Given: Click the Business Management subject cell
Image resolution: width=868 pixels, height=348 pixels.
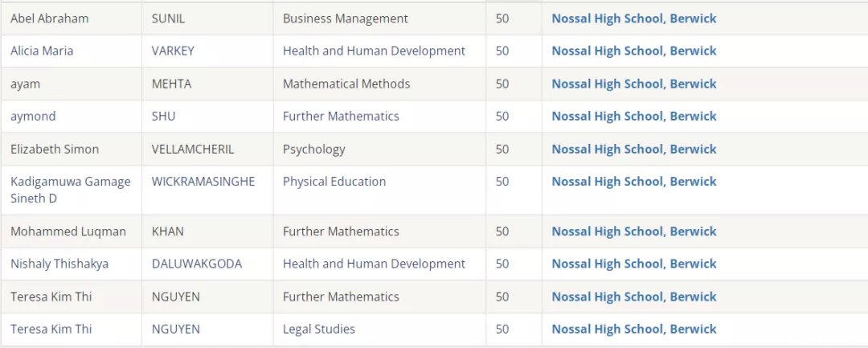Looking at the screenshot, I should 379,18.
